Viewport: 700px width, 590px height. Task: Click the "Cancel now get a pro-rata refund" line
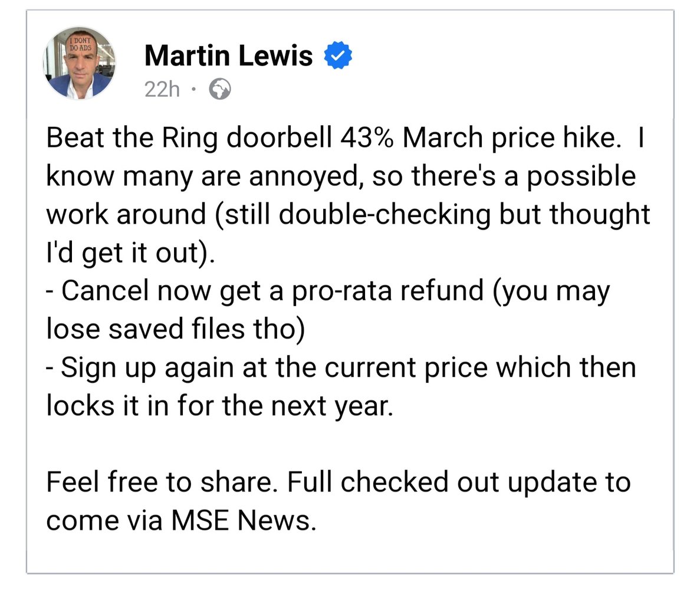272,291
